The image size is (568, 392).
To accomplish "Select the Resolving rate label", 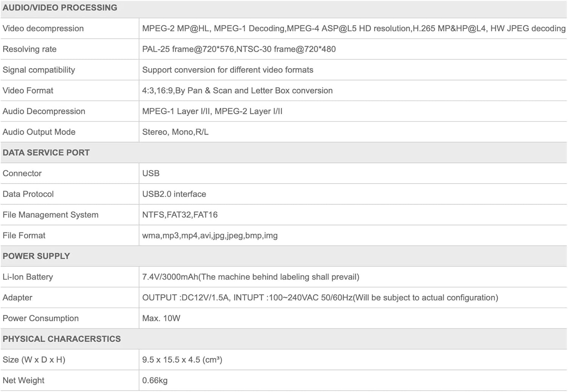I will click(x=30, y=49).
